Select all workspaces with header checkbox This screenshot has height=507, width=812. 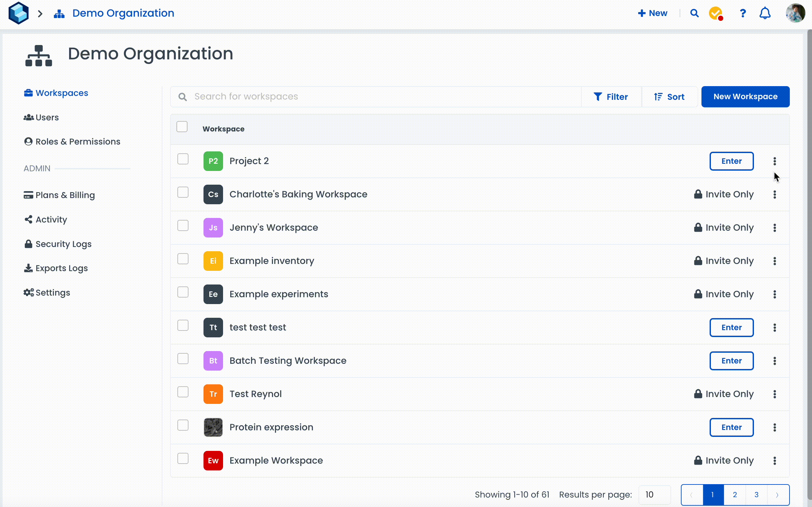182,127
